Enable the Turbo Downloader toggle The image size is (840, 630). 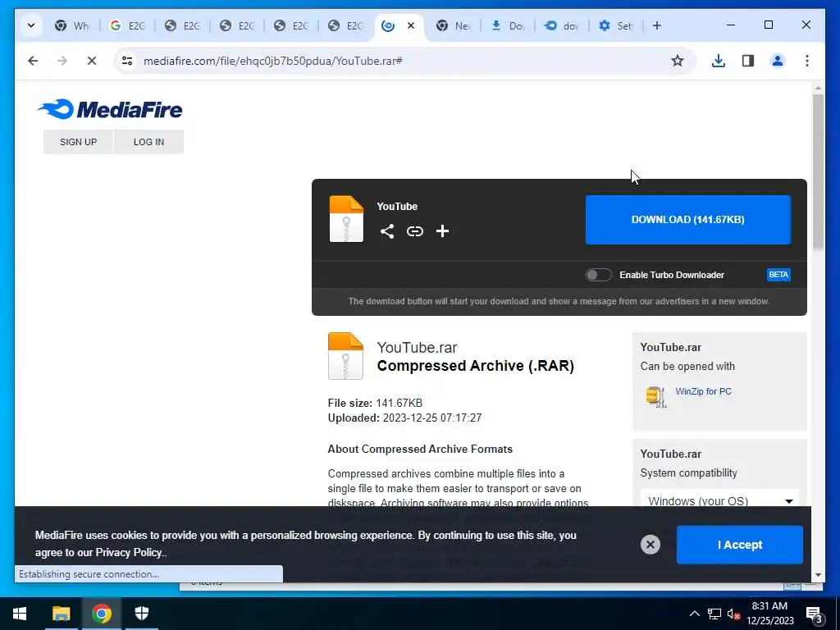click(x=598, y=275)
